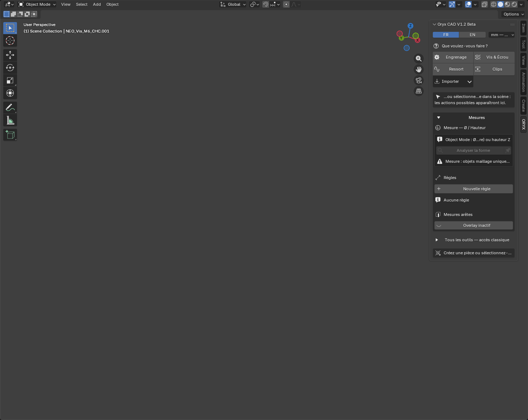Toggle X-ray display mode

pos(484,4)
